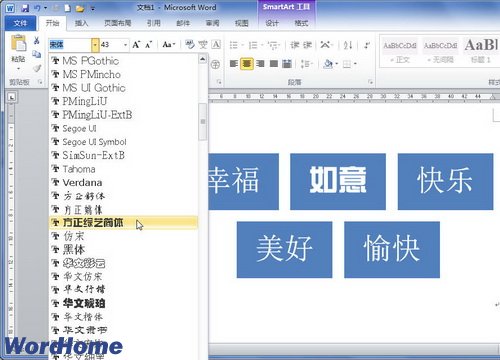Click the Decrease Indent icon
500x360 pixels.
pyautogui.click(x=295, y=45)
